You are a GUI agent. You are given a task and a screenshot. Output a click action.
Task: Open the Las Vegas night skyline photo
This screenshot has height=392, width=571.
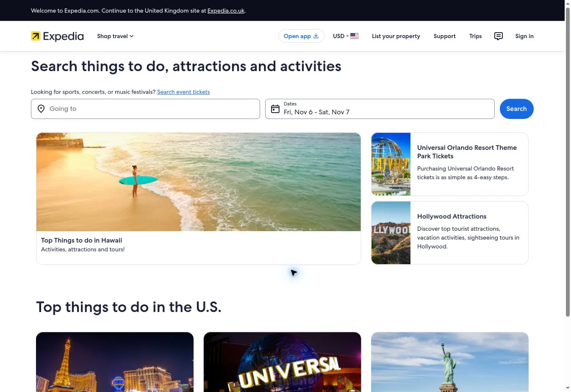point(115,362)
